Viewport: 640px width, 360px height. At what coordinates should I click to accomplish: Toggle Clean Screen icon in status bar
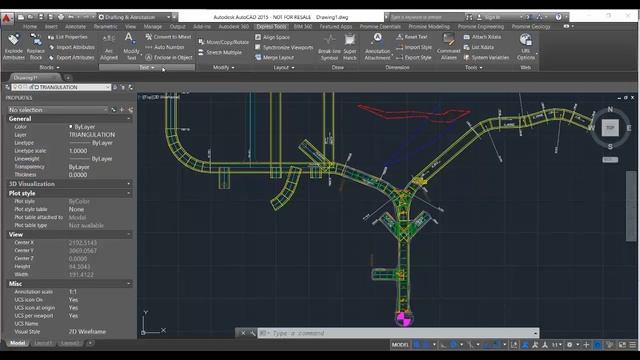(622, 345)
